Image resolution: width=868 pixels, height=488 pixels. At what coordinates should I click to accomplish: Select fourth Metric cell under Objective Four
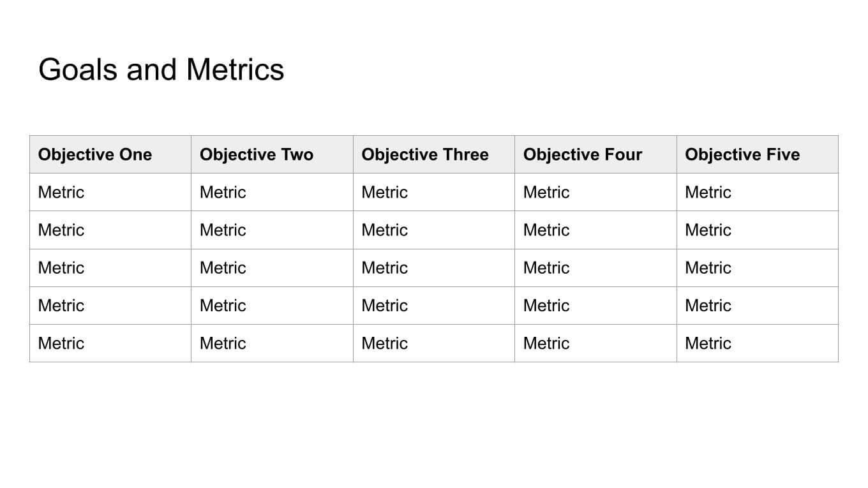(x=595, y=306)
